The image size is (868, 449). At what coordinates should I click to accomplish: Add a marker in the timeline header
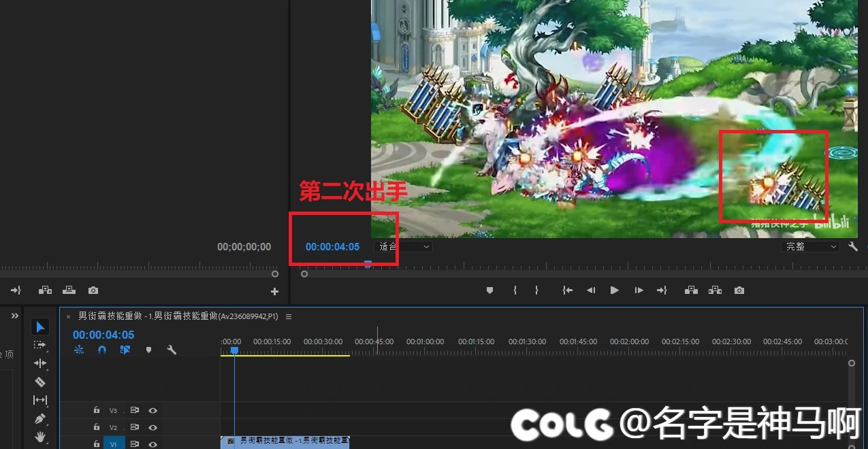(x=148, y=350)
